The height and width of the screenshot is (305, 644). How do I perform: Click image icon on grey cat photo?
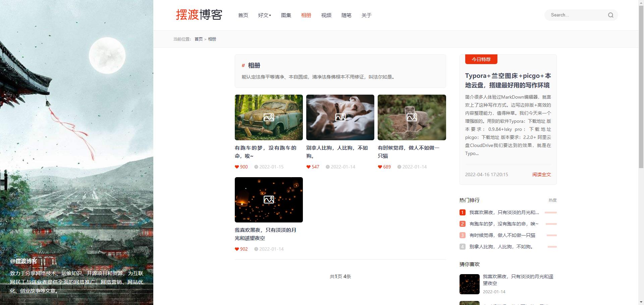click(x=412, y=117)
